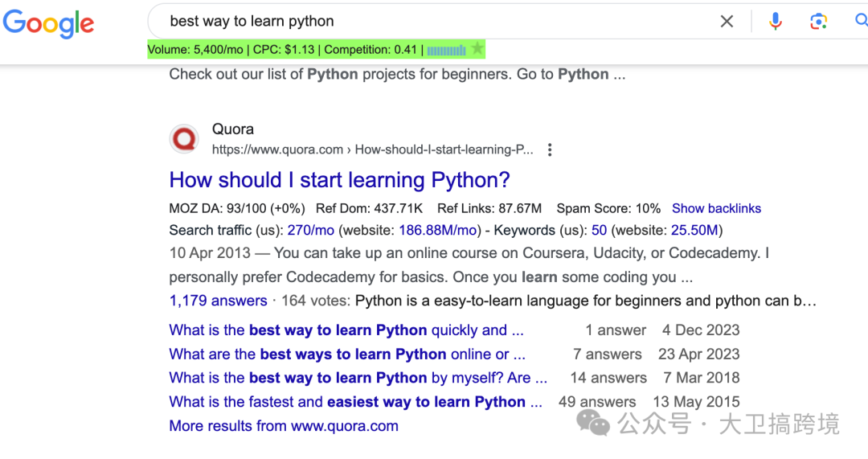
Task: Open Google Lens image search
Action: click(x=818, y=22)
